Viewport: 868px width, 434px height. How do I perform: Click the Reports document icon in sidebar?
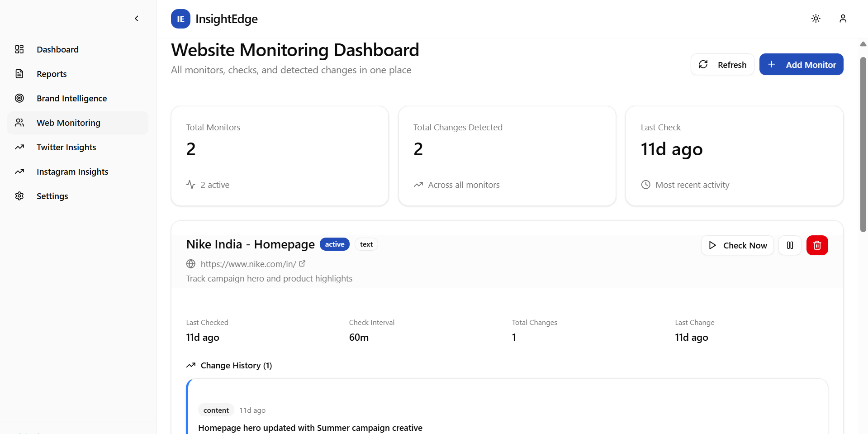click(x=19, y=74)
